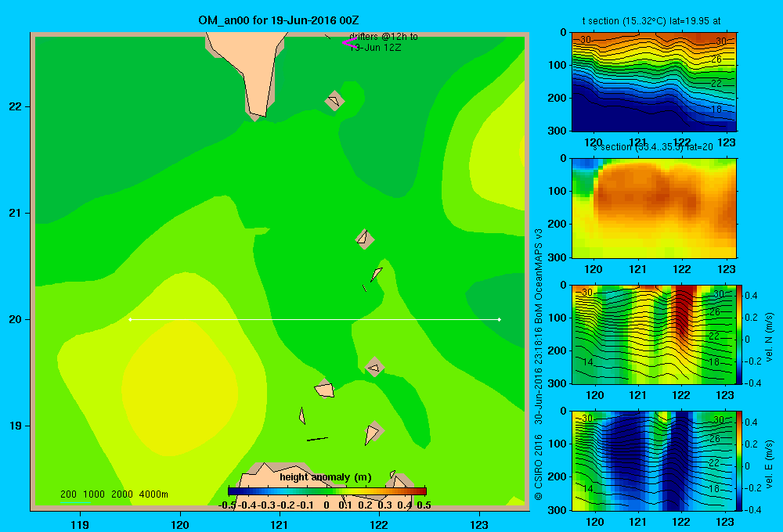
Task: Click the 'height anomaly (m)' legend title
Action: pyautogui.click(x=326, y=477)
